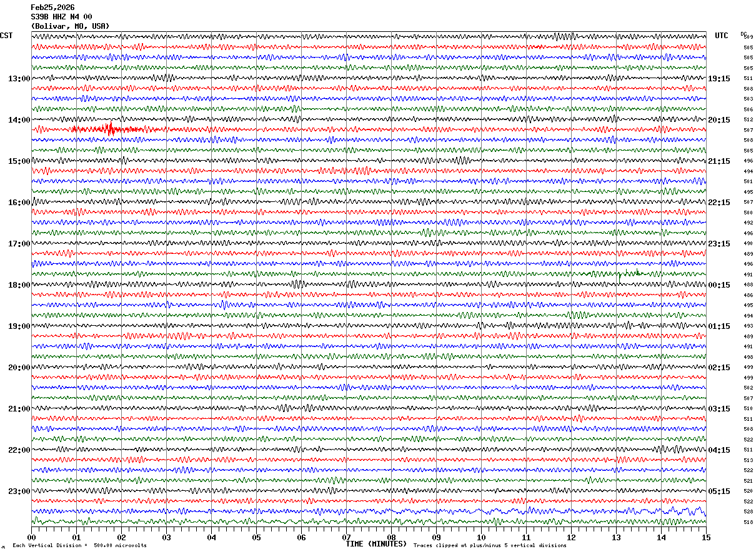Click the traces clipped footnote text
756x554 pixels.
click(490, 546)
